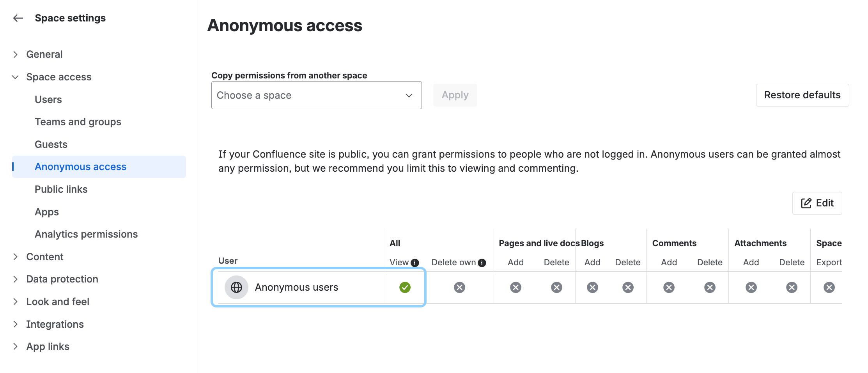Click the Comments column header

coord(674,243)
